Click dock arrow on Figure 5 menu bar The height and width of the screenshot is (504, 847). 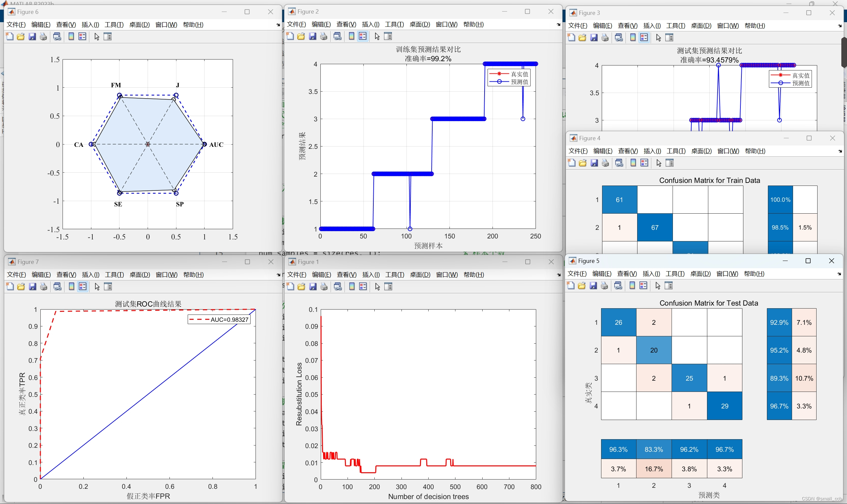click(839, 274)
